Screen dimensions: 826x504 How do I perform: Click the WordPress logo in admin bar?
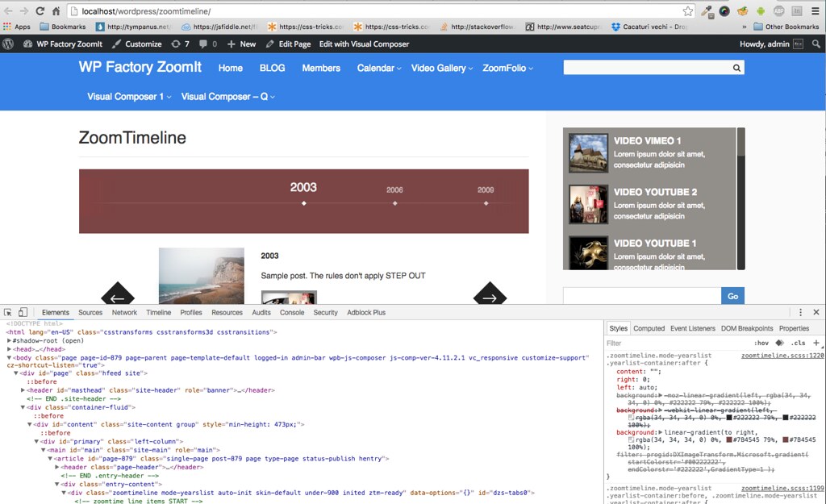pos(8,44)
